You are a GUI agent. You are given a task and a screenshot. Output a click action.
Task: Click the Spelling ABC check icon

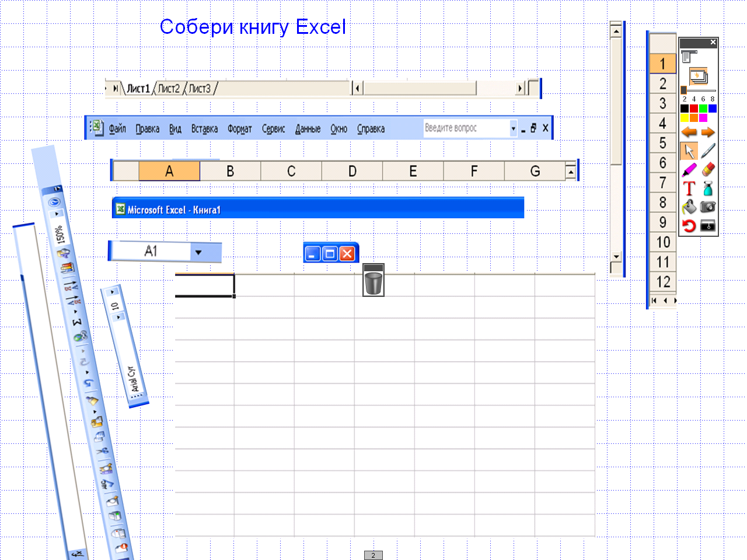[x=107, y=484]
